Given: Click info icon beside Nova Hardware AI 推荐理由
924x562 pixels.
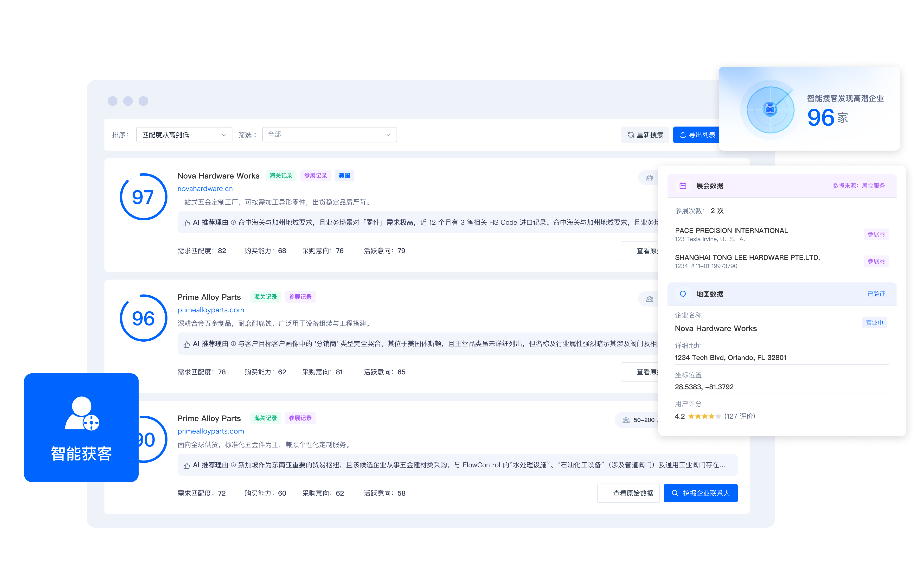Looking at the screenshot, I should (233, 223).
